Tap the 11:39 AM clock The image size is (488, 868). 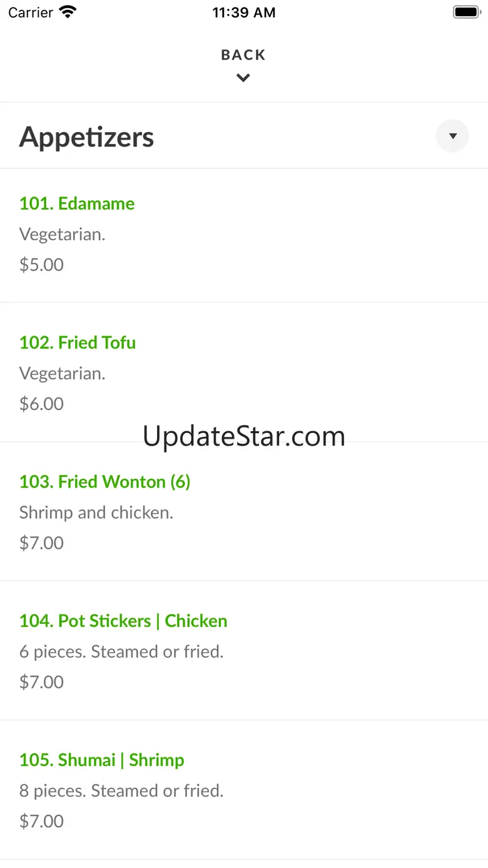click(243, 13)
